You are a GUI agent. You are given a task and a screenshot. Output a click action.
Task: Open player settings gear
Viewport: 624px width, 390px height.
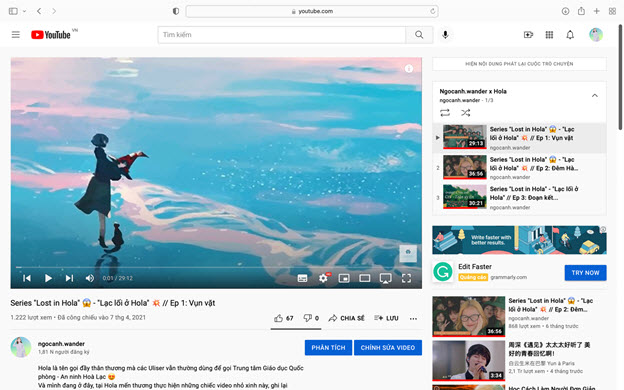click(x=324, y=278)
